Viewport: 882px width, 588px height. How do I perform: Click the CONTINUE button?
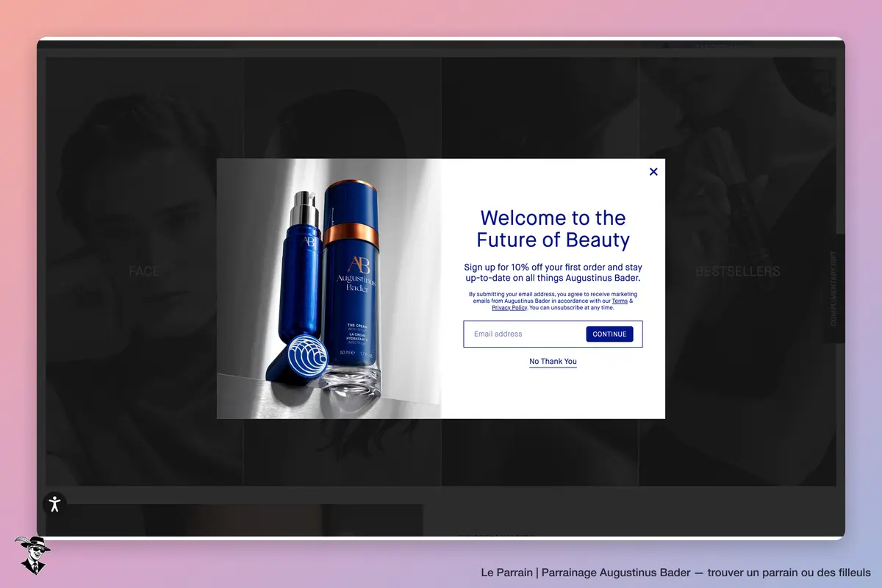(x=609, y=334)
